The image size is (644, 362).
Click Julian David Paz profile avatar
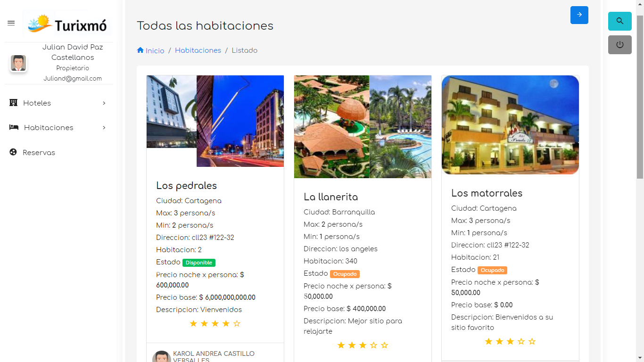(x=18, y=63)
